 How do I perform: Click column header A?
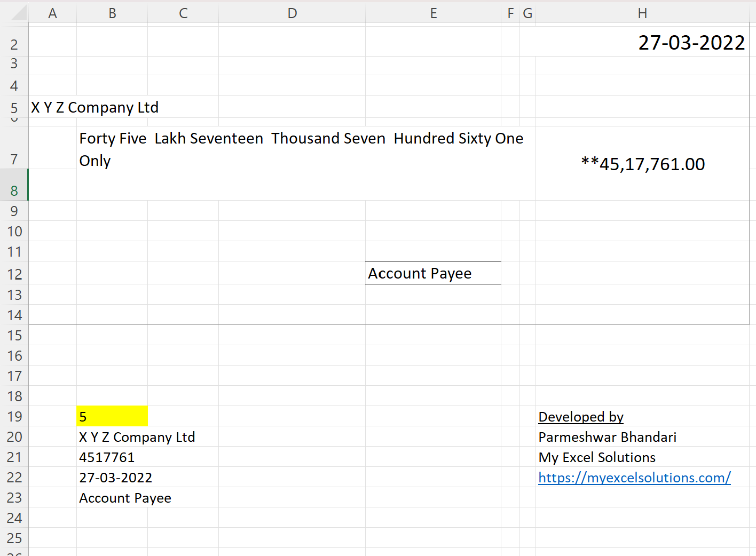point(52,12)
